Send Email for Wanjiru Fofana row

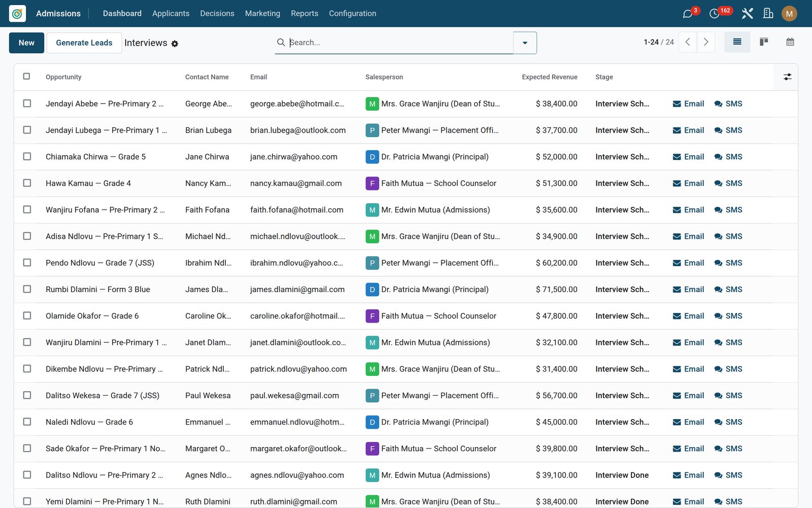(x=688, y=210)
